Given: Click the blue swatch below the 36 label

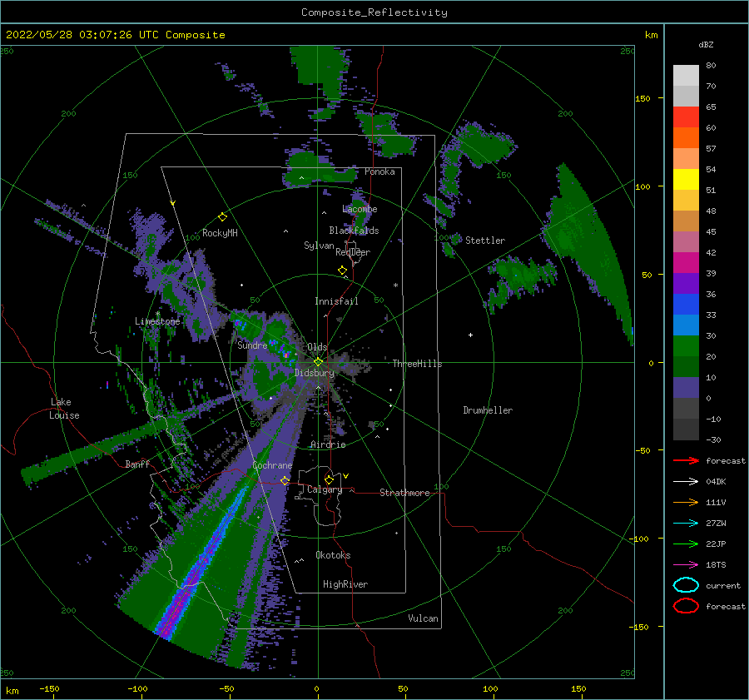Looking at the screenshot, I should pyautogui.click(x=686, y=305).
